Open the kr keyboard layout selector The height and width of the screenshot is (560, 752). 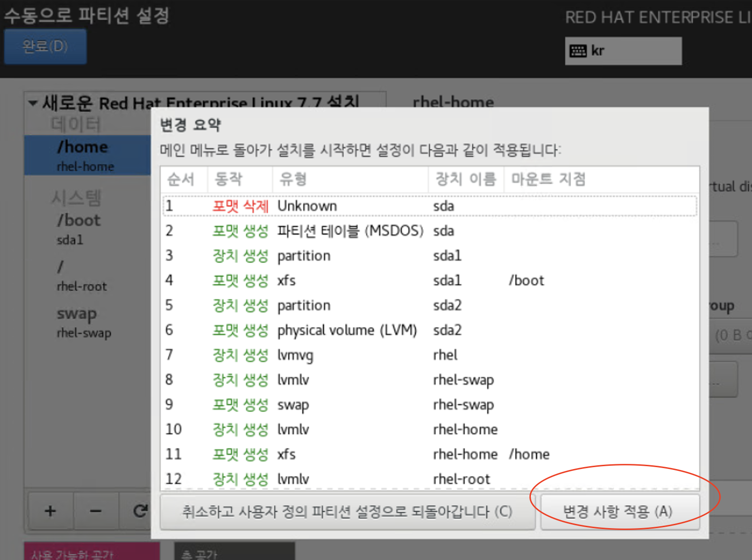[x=623, y=51]
